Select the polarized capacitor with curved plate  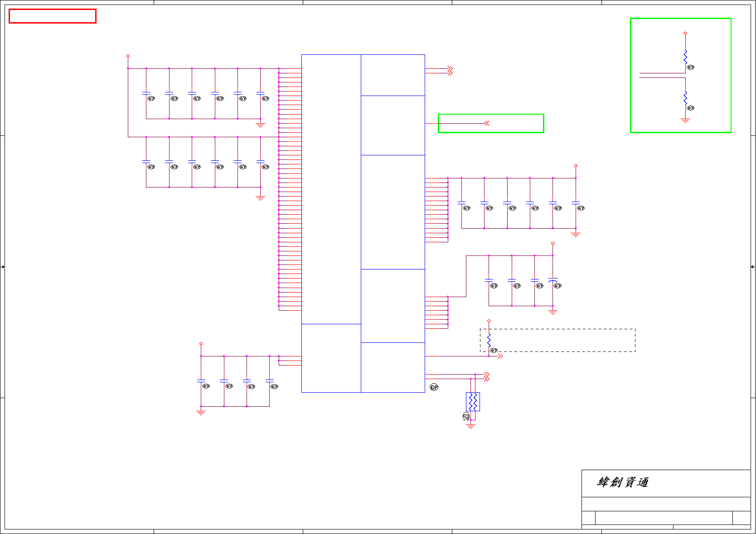(x=553, y=280)
